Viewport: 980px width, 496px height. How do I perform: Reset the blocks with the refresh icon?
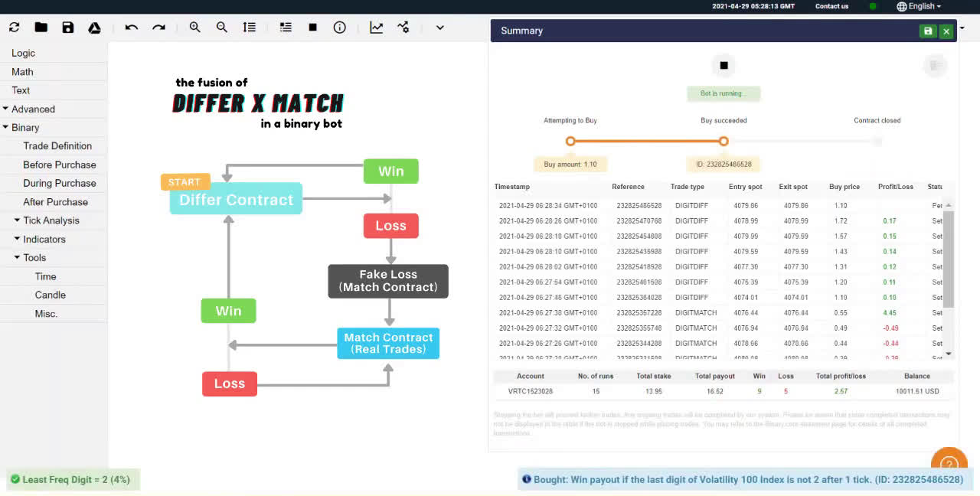pos(14,27)
